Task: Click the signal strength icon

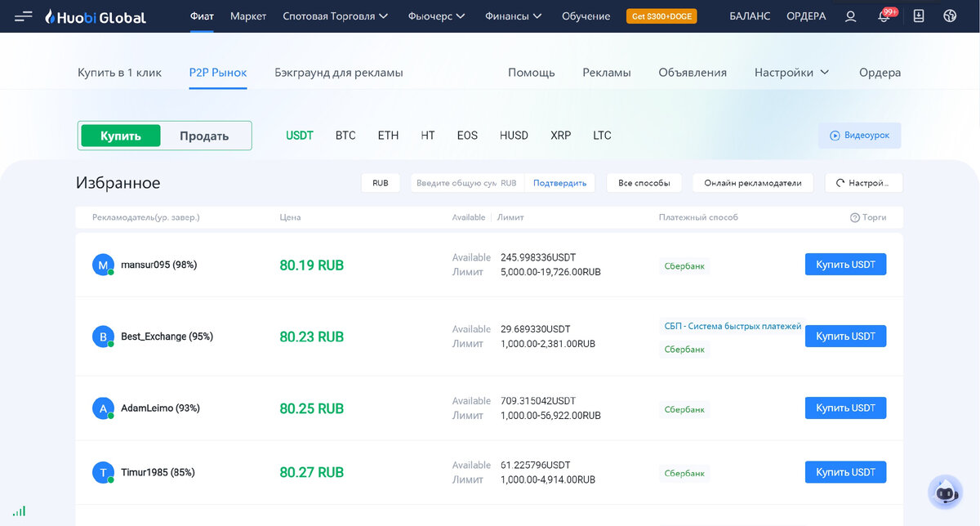Action: 19,510
